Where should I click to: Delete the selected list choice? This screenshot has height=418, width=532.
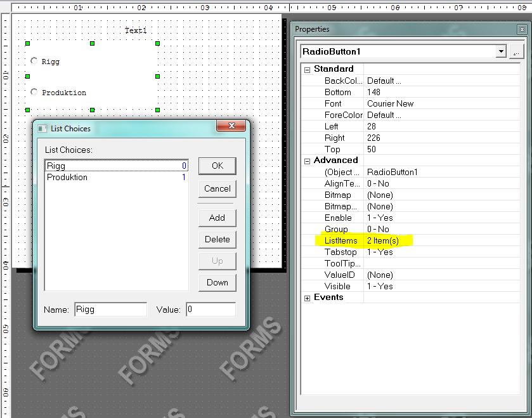coord(217,240)
